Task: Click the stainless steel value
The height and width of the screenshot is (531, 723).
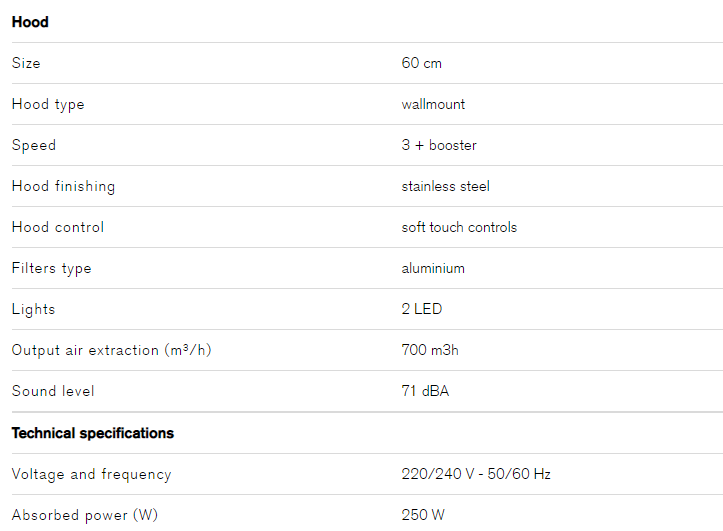Action: pos(445,186)
